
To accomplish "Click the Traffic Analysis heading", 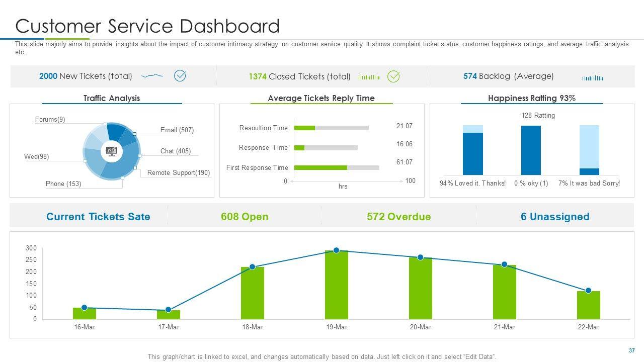I will pos(112,98).
